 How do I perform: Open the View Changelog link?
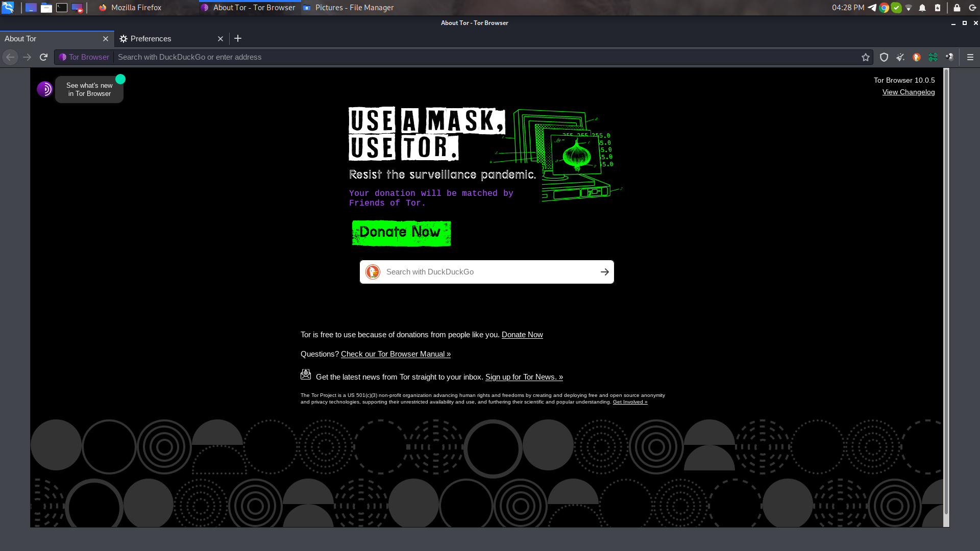(x=909, y=92)
